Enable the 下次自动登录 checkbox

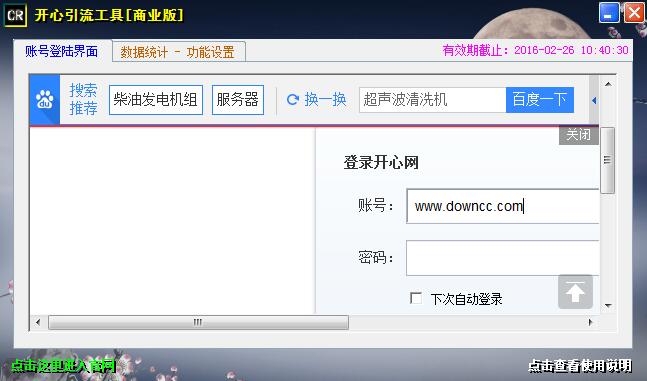tap(416, 298)
